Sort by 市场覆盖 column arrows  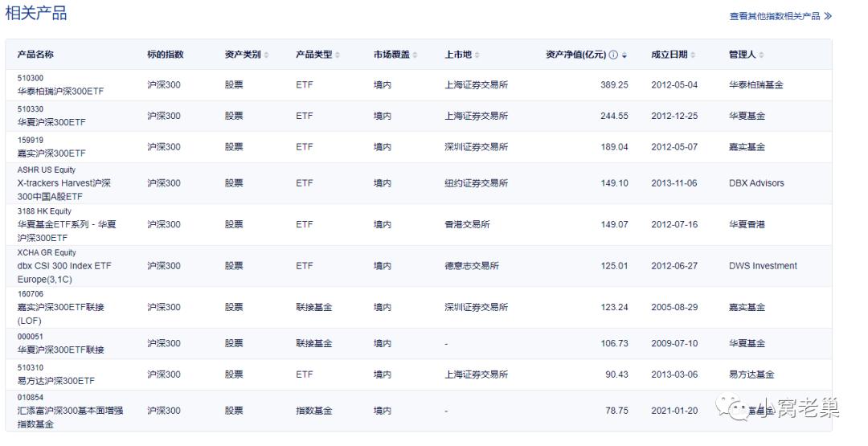pos(416,55)
